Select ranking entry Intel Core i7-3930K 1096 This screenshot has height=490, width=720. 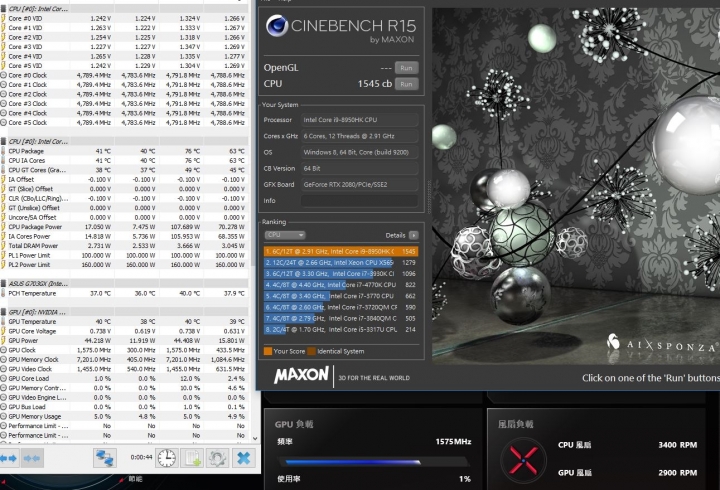341,274
